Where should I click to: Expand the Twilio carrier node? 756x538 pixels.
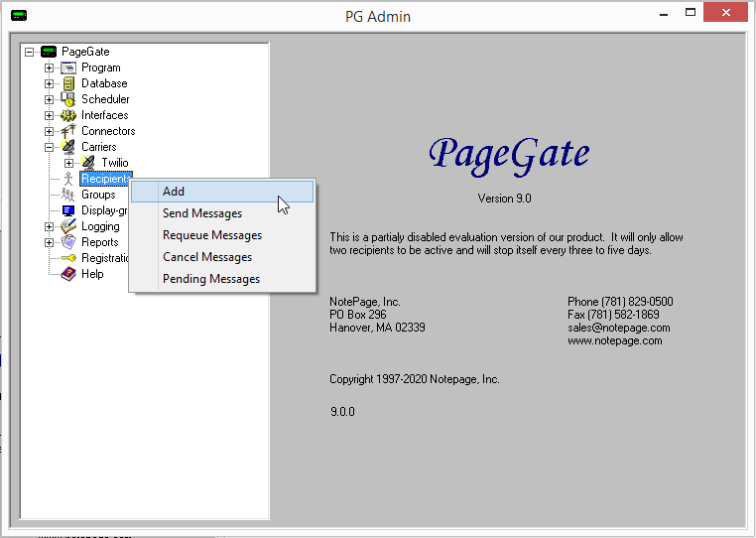tap(68, 163)
